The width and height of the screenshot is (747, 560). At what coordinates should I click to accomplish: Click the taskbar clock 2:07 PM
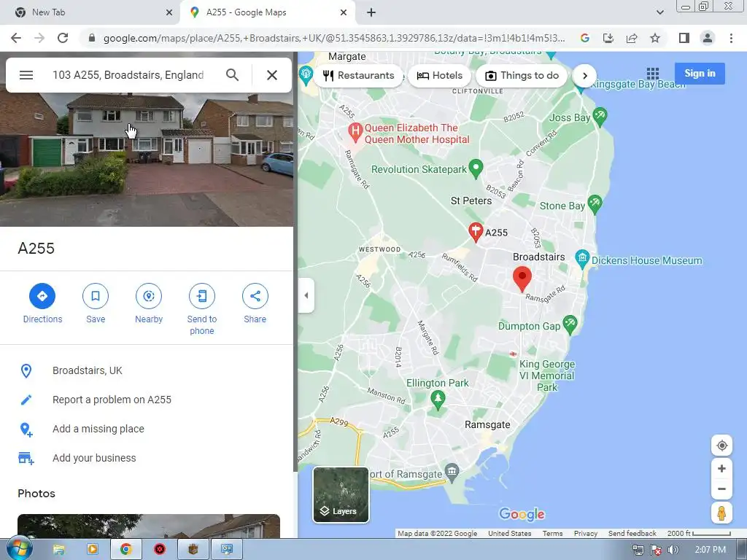711,550
